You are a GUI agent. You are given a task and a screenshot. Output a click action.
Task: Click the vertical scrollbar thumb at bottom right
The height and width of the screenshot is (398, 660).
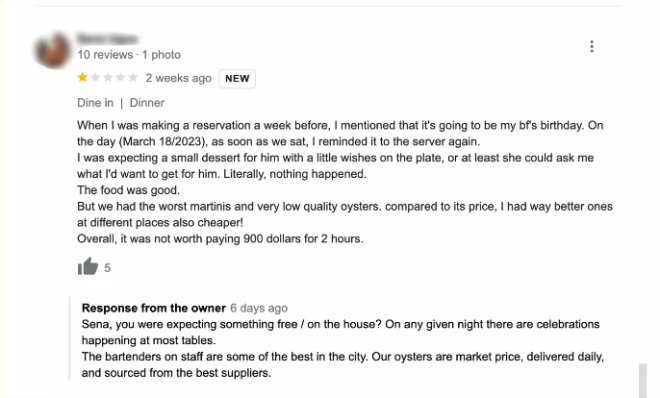click(643, 381)
